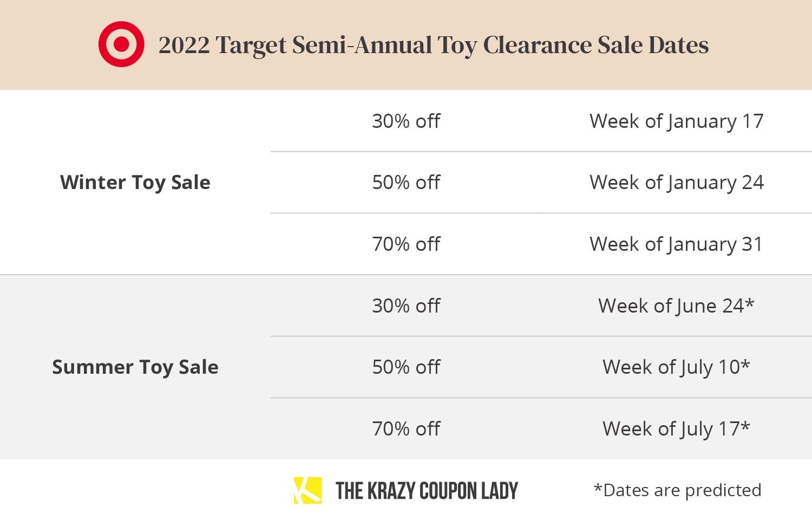Select the winter 50% off cell
The height and width of the screenshot is (520, 812).
406,183
